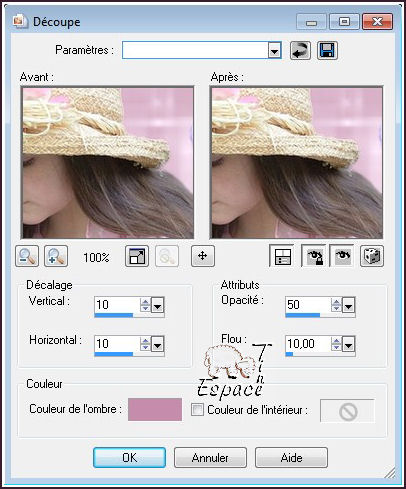Expand the Vertical offset slider dropdown arrow
Screen dimensions: 406x489
pos(157,305)
